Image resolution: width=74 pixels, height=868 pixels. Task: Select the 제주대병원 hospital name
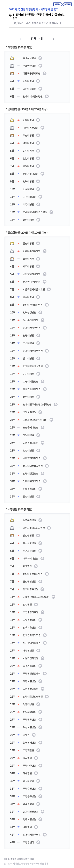pos(28,267)
